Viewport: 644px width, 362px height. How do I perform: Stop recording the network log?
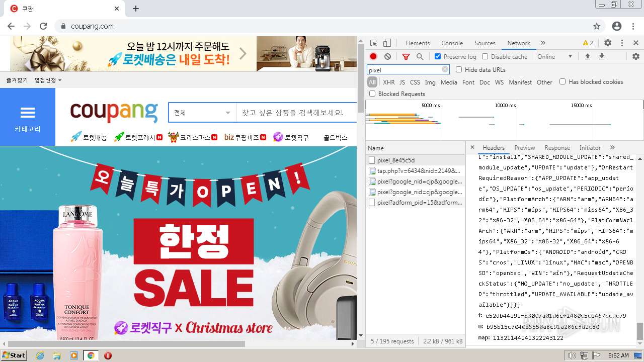(373, 57)
